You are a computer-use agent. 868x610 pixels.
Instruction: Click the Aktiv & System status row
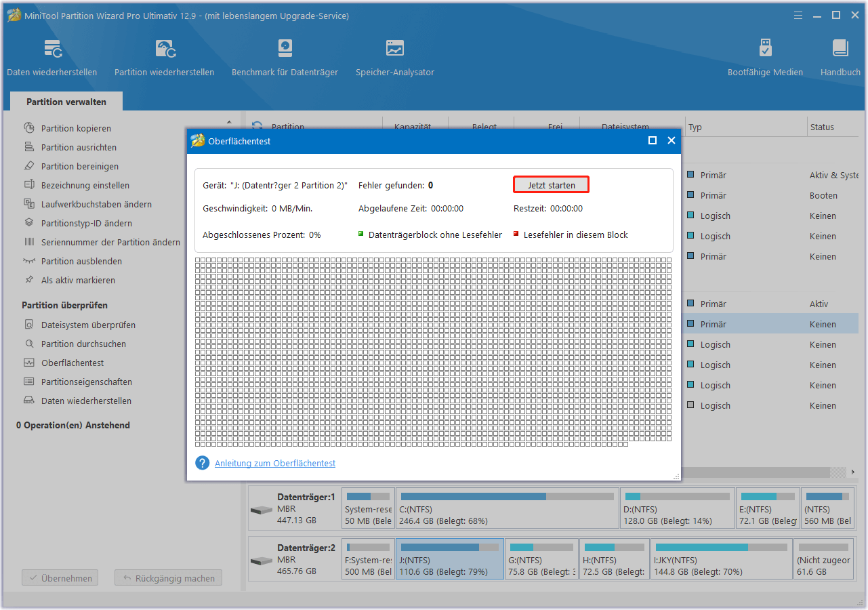pyautogui.click(x=771, y=175)
